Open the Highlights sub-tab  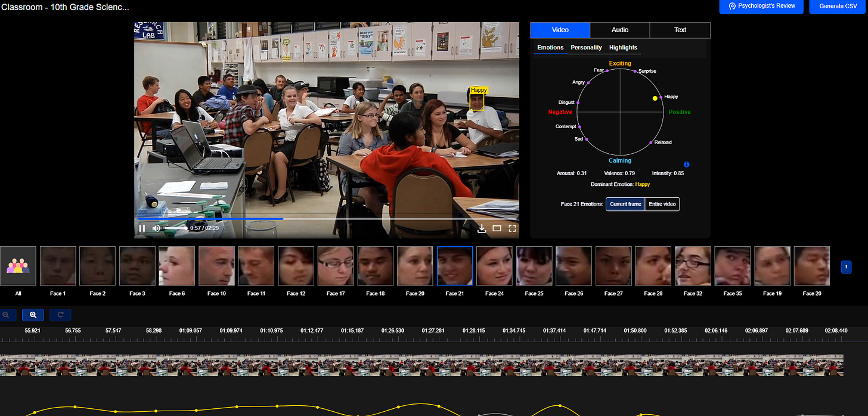[x=623, y=48]
